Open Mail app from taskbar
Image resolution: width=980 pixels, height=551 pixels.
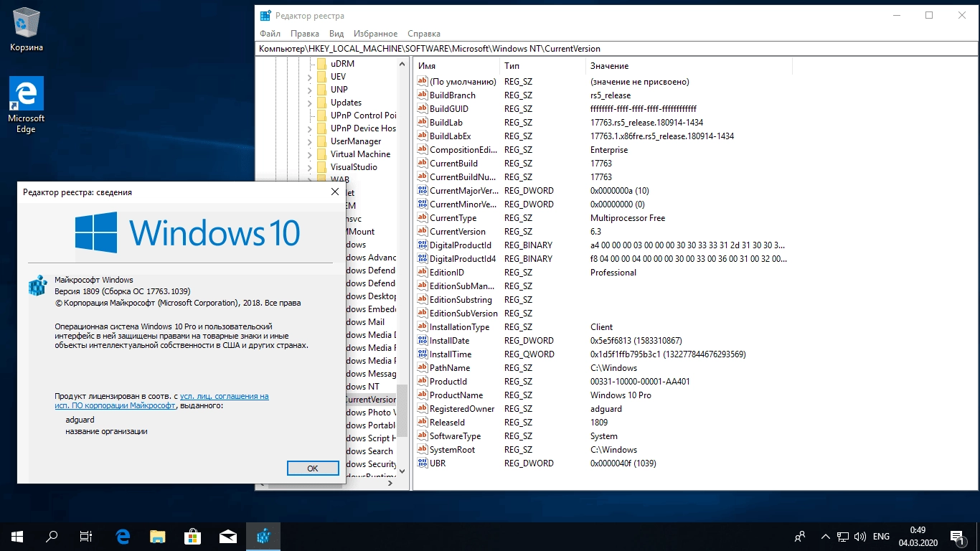coord(227,536)
